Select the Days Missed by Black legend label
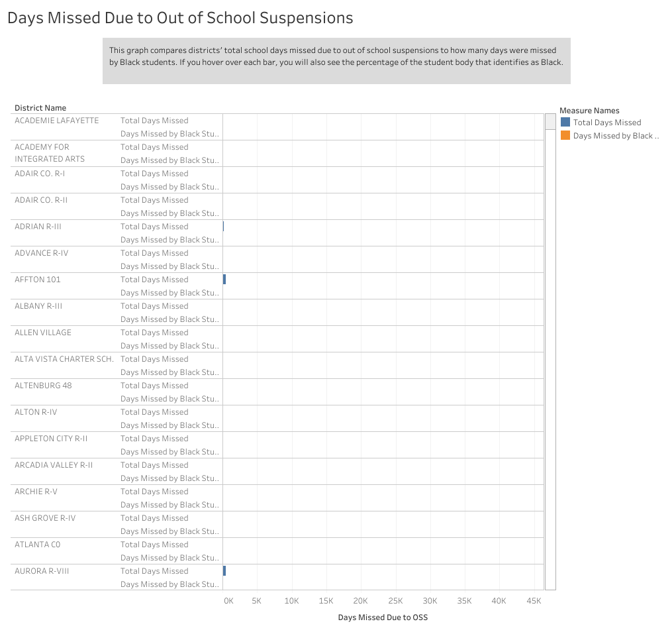 pos(616,136)
